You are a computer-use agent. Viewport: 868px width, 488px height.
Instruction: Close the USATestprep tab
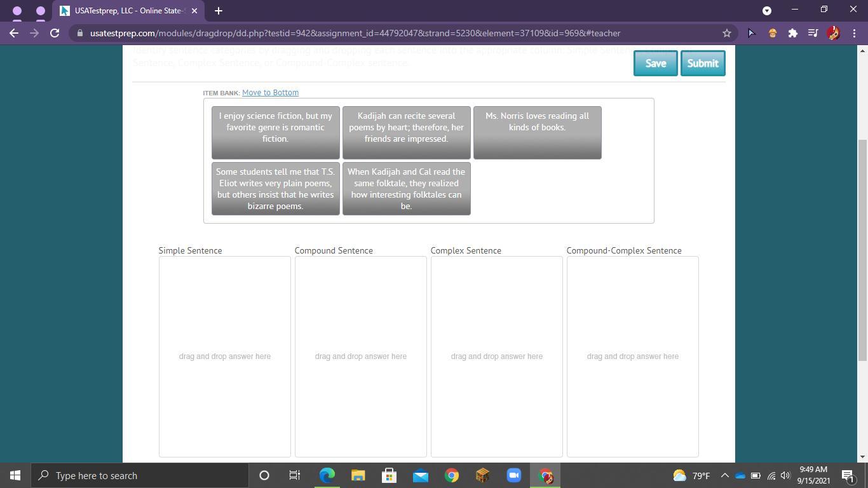(194, 11)
